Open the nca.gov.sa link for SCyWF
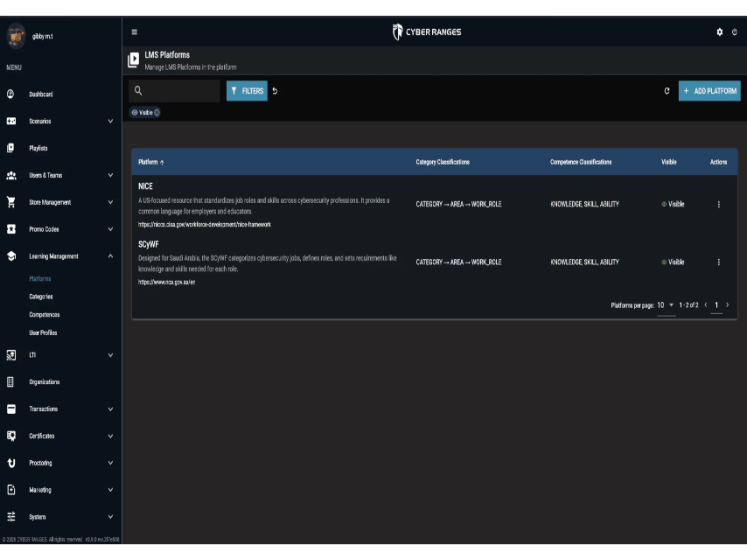The width and height of the screenshot is (747, 560). (x=166, y=282)
